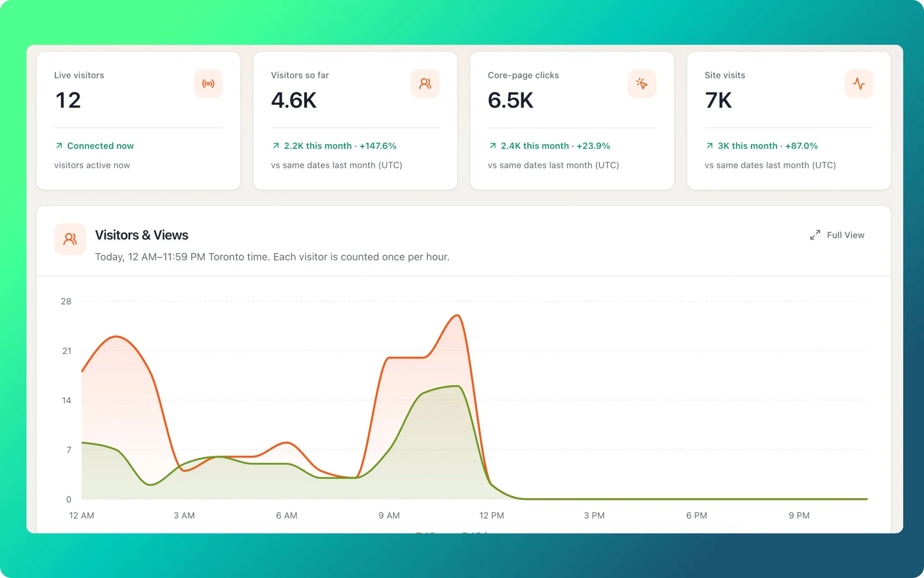Click the 6 PM x-axis label
The width and height of the screenshot is (924, 578).
(697, 515)
